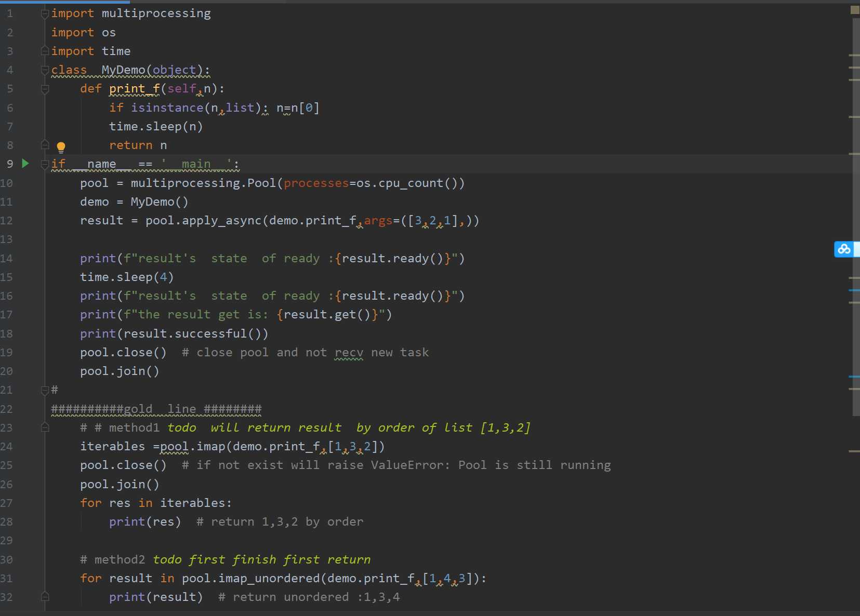This screenshot has width=860, height=616.
Task: Click the 'processes' keyword argument on line 10
Action: (x=316, y=183)
